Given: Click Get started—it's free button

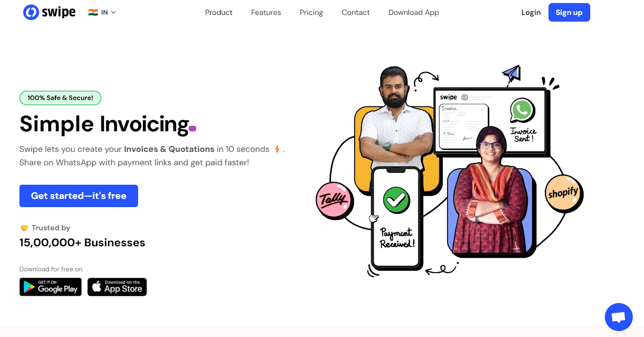Looking at the screenshot, I should (79, 196).
